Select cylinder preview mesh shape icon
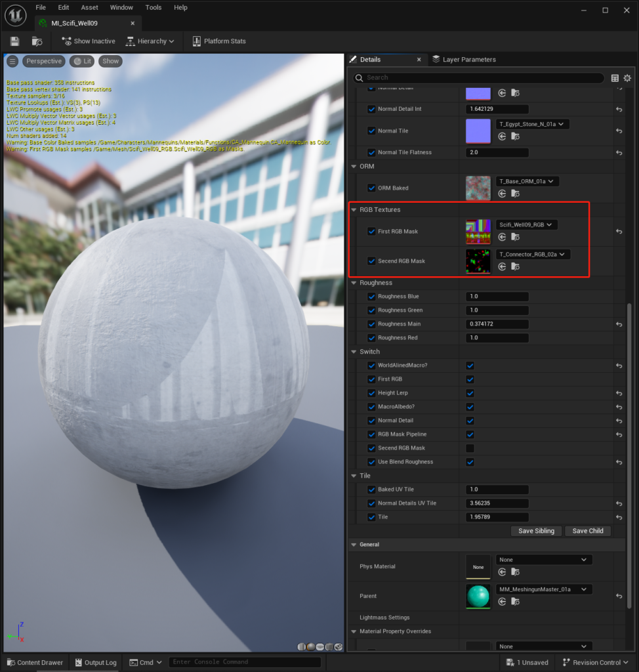This screenshot has height=672, width=639. [x=301, y=646]
